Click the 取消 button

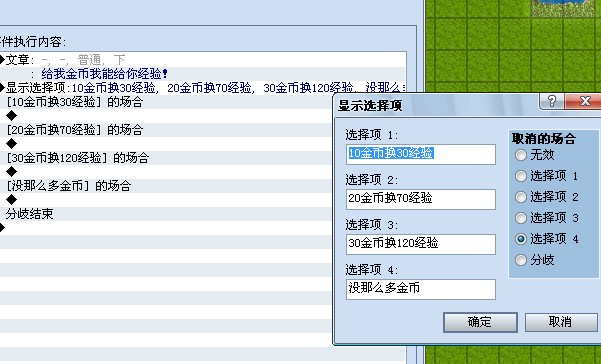tap(560, 322)
